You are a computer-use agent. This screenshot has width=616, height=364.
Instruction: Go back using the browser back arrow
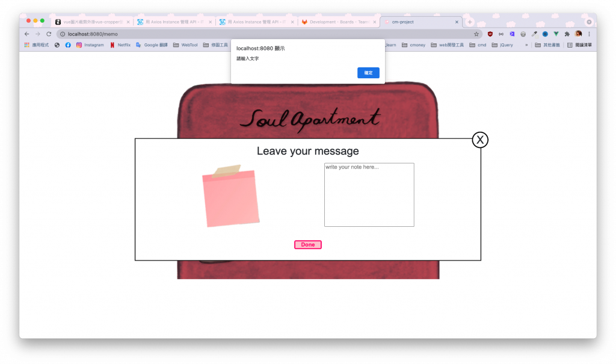[x=26, y=34]
